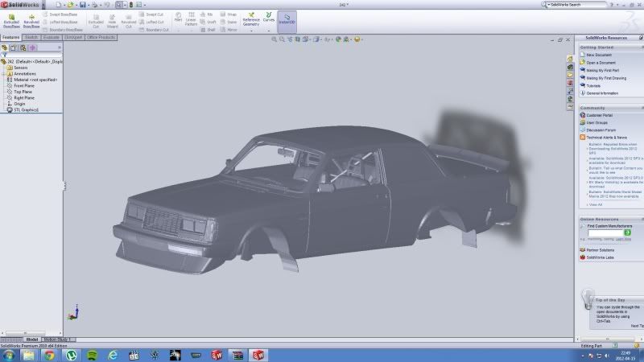Screen dimensions: 644x362
Task: Click the green Find Custom Manufacturers go button
Action: (627, 232)
